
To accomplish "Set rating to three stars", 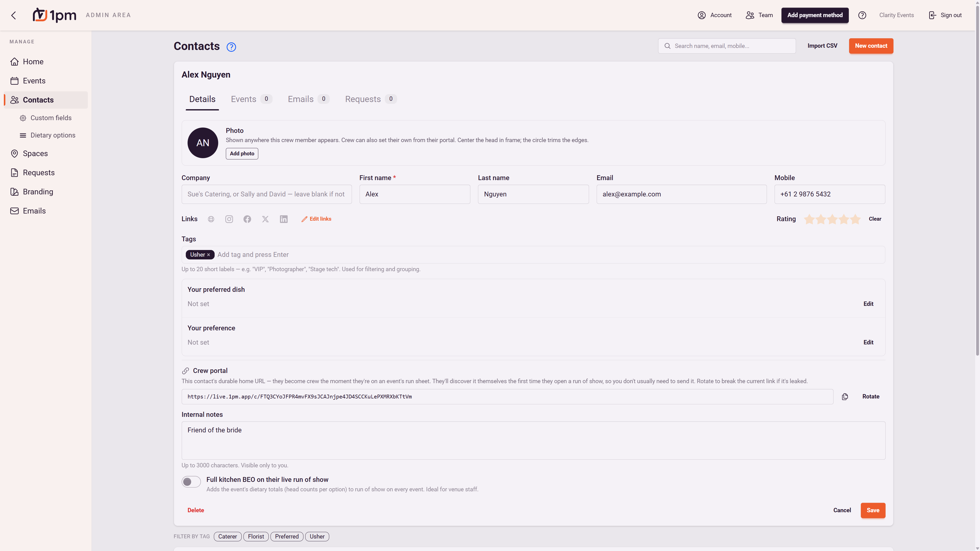I will [x=832, y=219].
